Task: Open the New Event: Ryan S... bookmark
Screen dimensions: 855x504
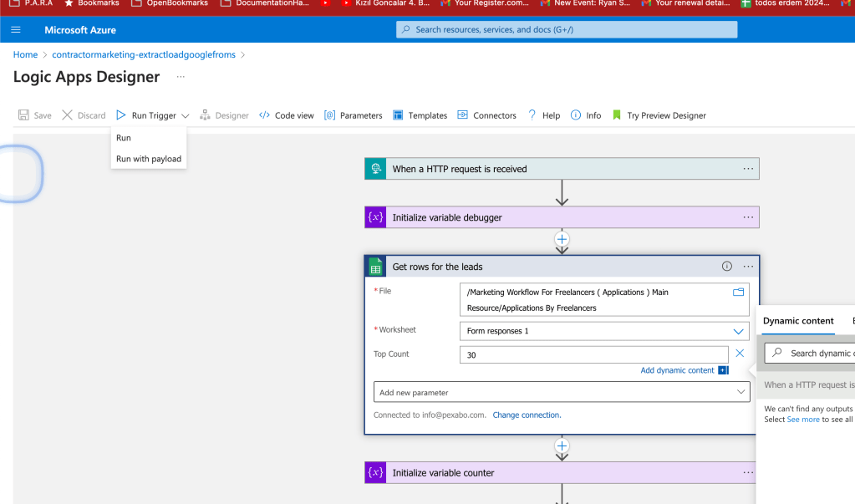Action: [584, 3]
